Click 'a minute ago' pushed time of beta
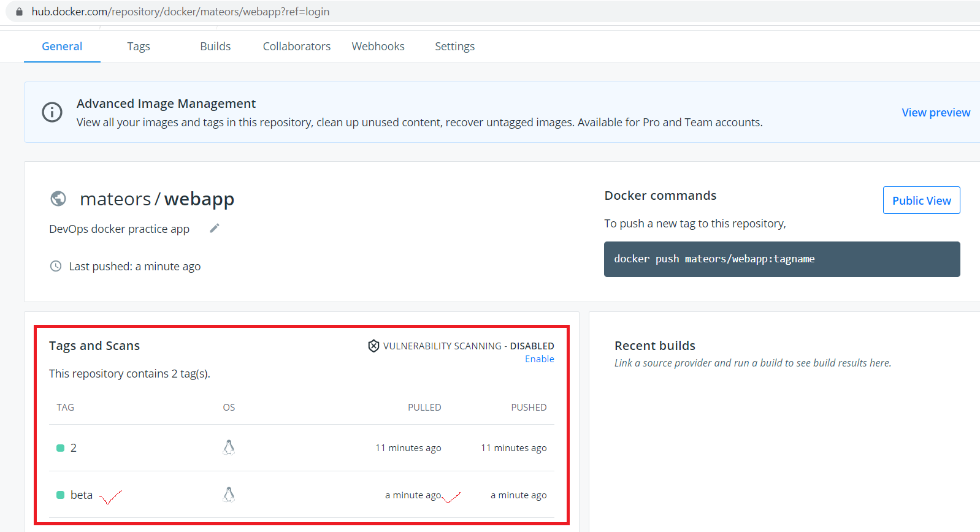Screen dimensions: 980x532 point(519,495)
